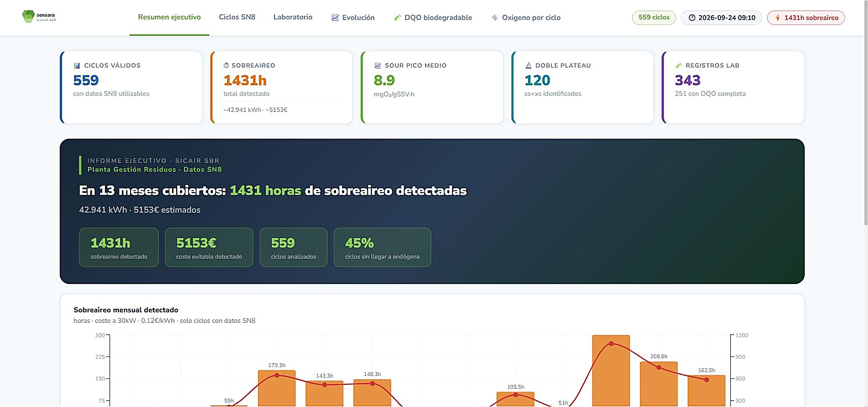Click the 5153€ coste evitable detectado tile
This screenshot has width=868, height=407.
click(x=209, y=247)
